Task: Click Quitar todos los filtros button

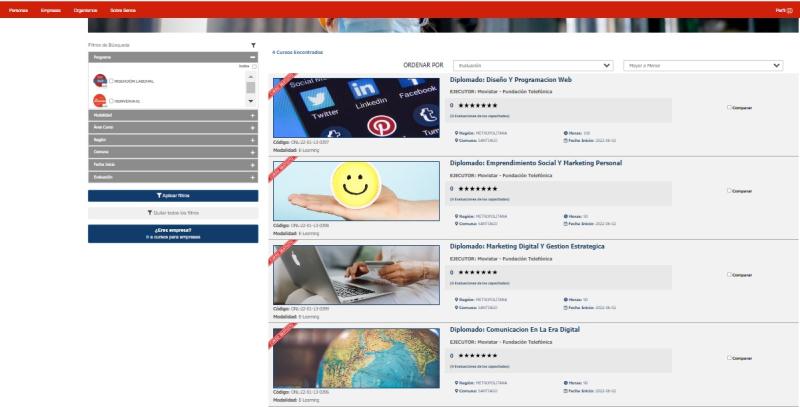Action: (173, 213)
